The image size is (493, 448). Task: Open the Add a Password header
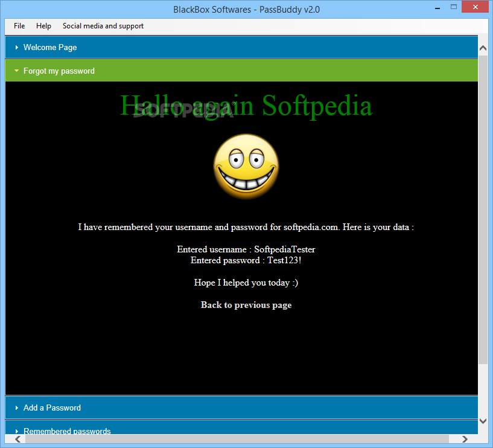[241, 408]
